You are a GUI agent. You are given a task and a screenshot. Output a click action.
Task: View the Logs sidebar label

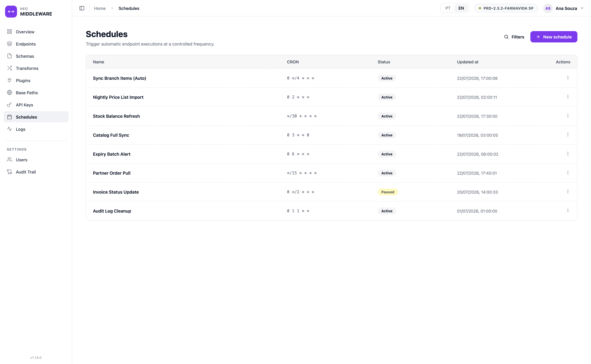tap(21, 129)
